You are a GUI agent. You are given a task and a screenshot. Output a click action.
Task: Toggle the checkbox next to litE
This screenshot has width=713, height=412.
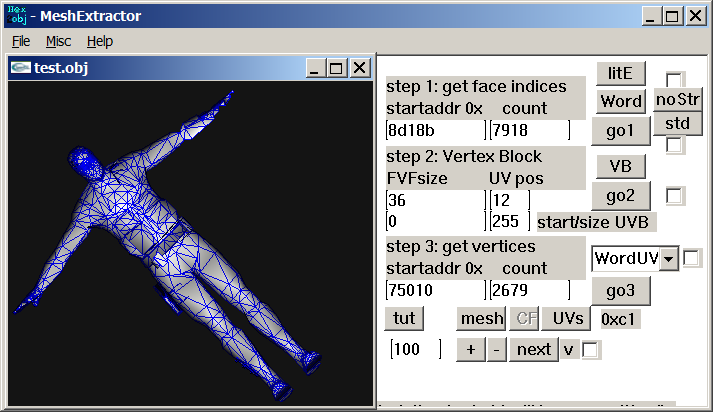click(676, 80)
